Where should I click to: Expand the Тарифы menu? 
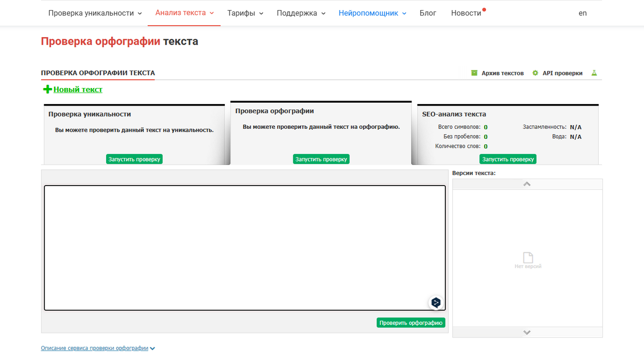click(245, 13)
